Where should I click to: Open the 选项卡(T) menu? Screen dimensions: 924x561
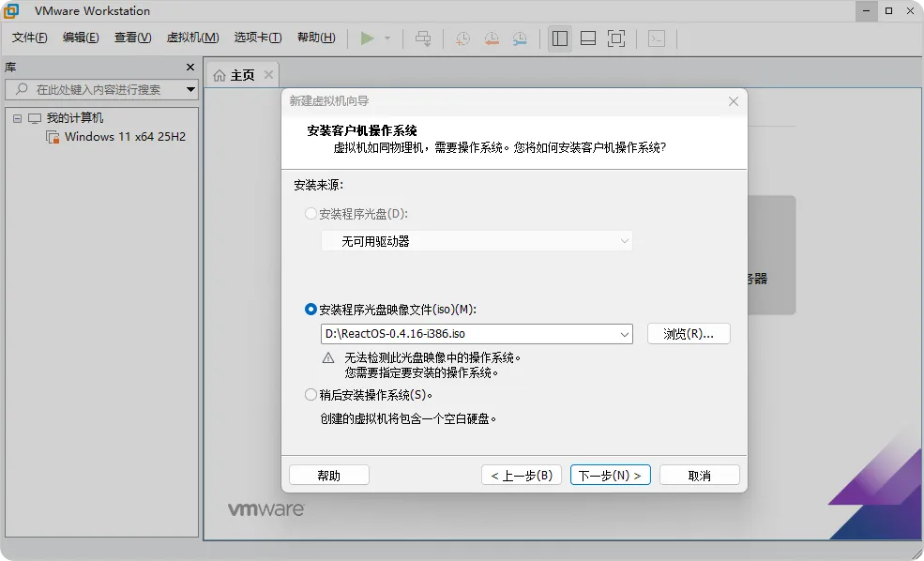258,38
